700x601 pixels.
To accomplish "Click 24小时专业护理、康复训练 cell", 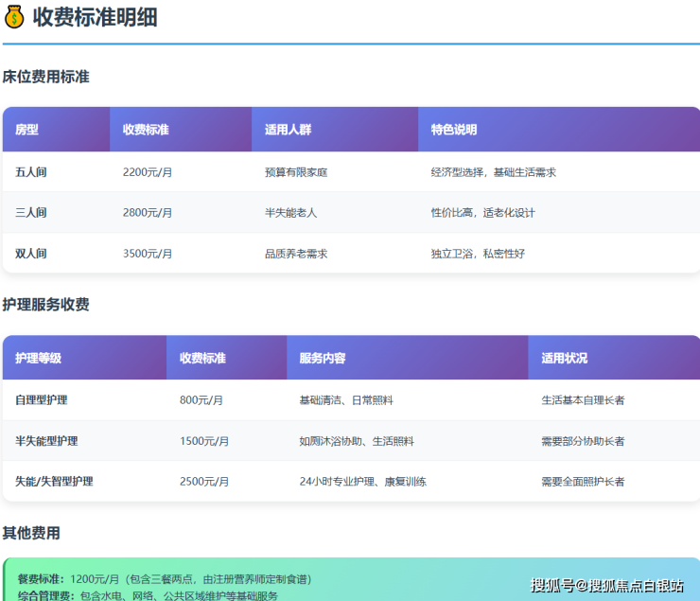I will [x=362, y=482].
